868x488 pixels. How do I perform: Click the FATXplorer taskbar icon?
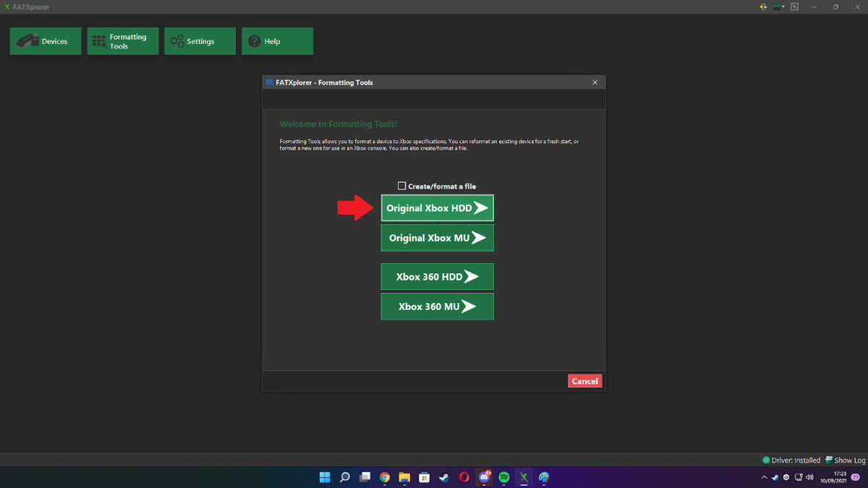point(524,477)
